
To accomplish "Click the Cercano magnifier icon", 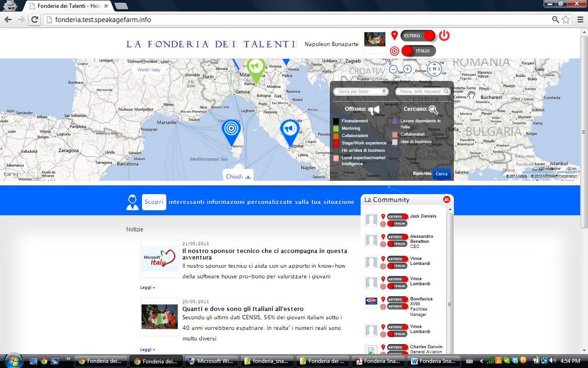I will pyautogui.click(x=433, y=109).
